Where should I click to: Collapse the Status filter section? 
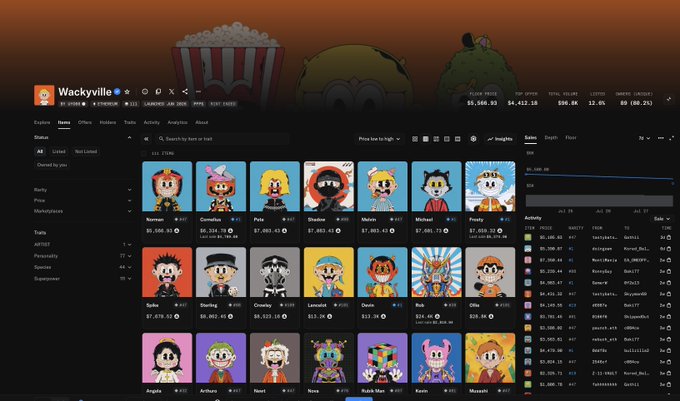(x=129, y=137)
